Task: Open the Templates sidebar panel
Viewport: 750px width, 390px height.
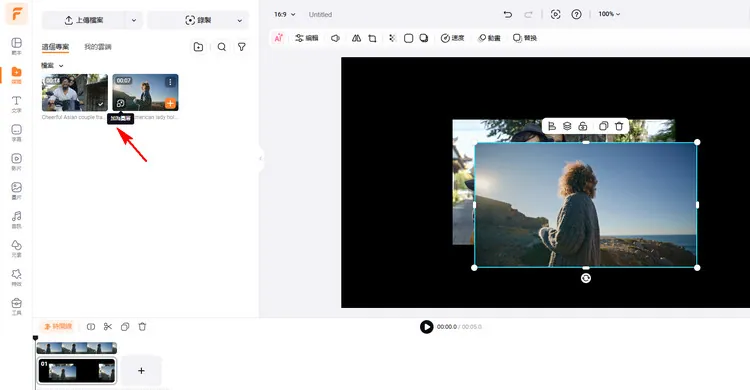Action: (x=16, y=46)
